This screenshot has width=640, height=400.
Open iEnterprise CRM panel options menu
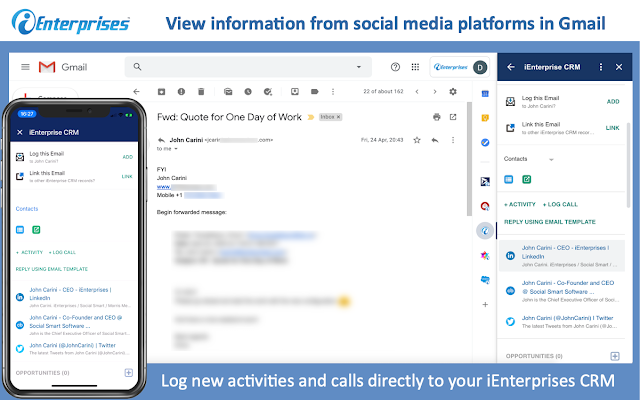click(600, 67)
